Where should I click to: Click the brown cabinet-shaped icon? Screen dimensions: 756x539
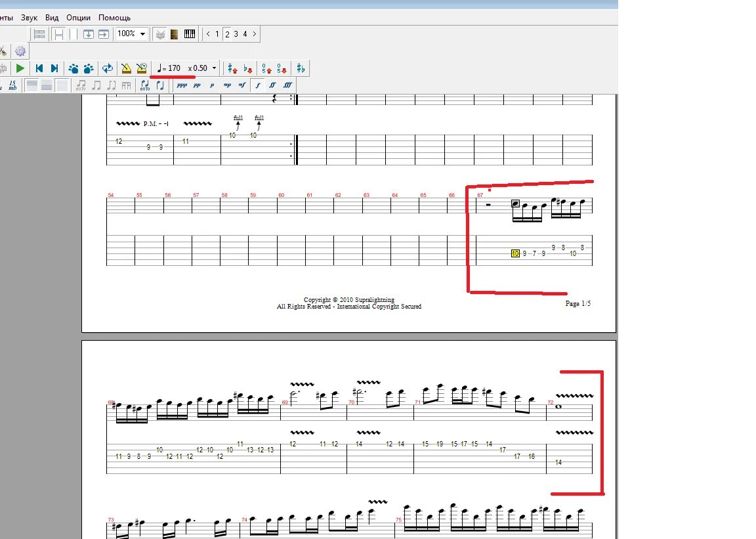tap(175, 34)
